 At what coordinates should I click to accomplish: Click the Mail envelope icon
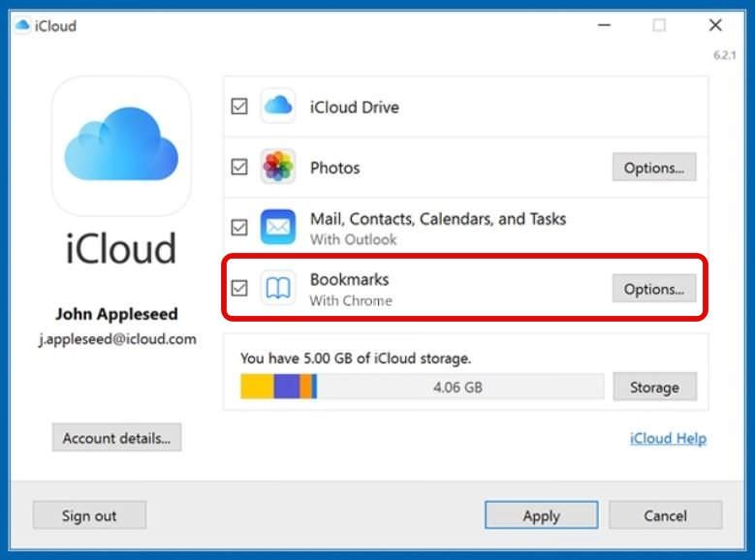(278, 227)
